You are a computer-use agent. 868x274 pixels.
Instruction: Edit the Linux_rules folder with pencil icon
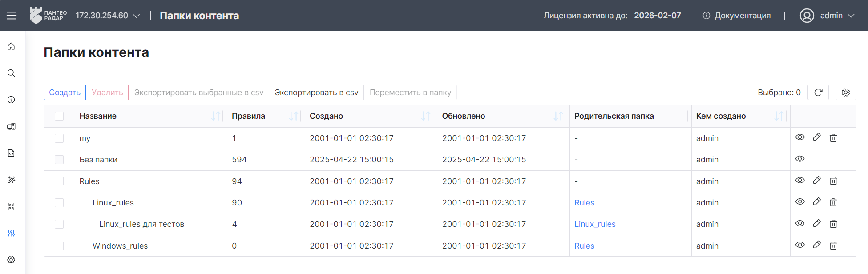click(817, 201)
